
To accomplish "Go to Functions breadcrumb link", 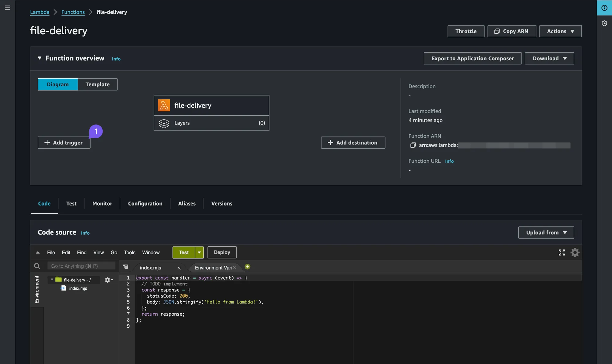I will coord(73,12).
